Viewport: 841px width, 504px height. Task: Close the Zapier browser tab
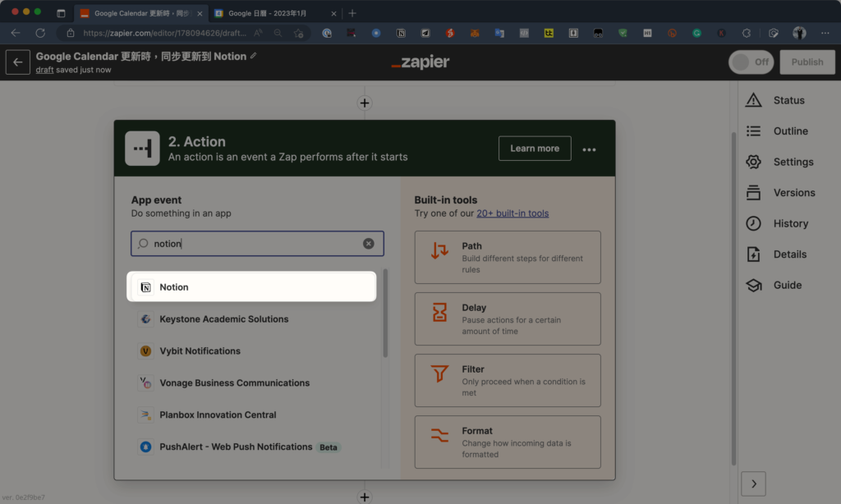coord(200,13)
